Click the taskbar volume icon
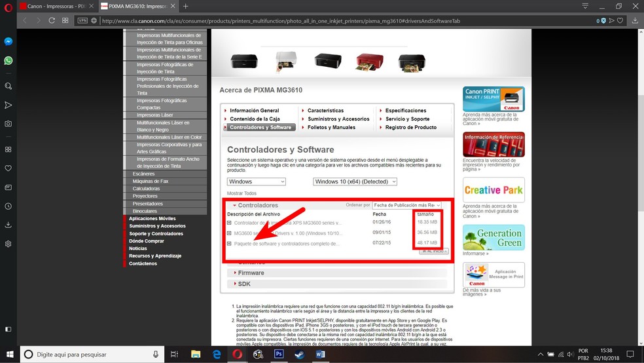Screen dimensions: 644x363 click(x=570, y=354)
